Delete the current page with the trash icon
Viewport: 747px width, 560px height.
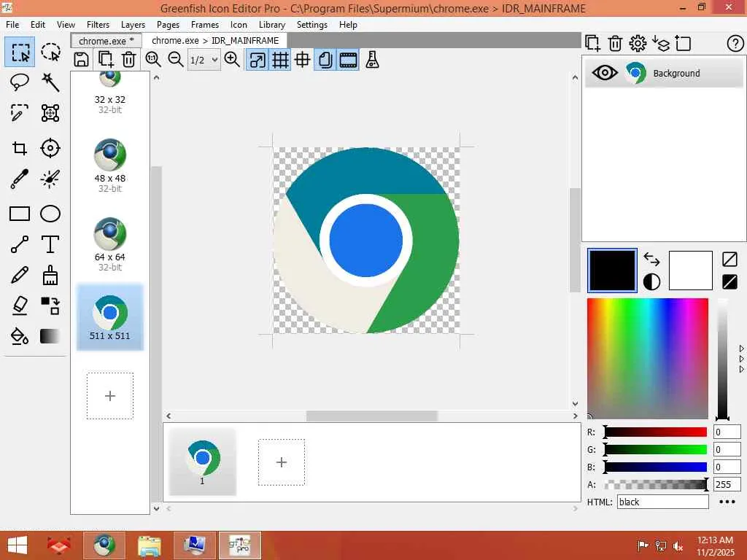pos(128,60)
